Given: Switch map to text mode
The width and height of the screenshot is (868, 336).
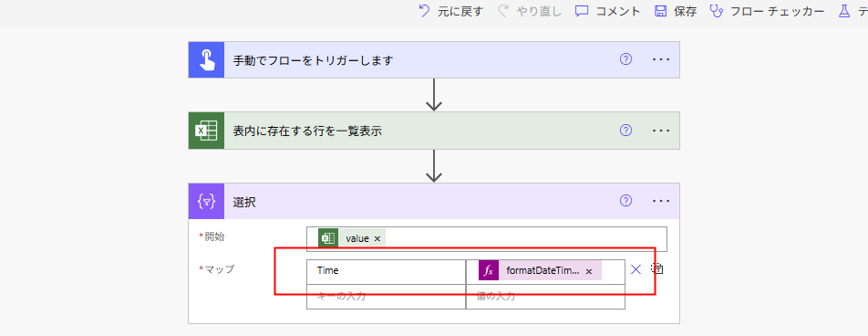Looking at the screenshot, I should [x=657, y=269].
